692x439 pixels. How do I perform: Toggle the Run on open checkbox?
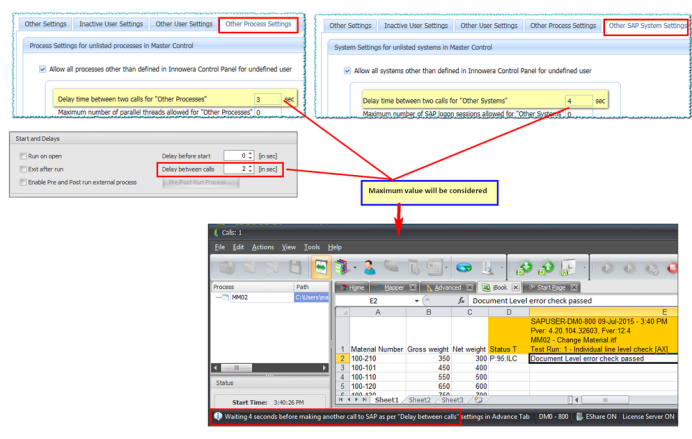tap(23, 156)
